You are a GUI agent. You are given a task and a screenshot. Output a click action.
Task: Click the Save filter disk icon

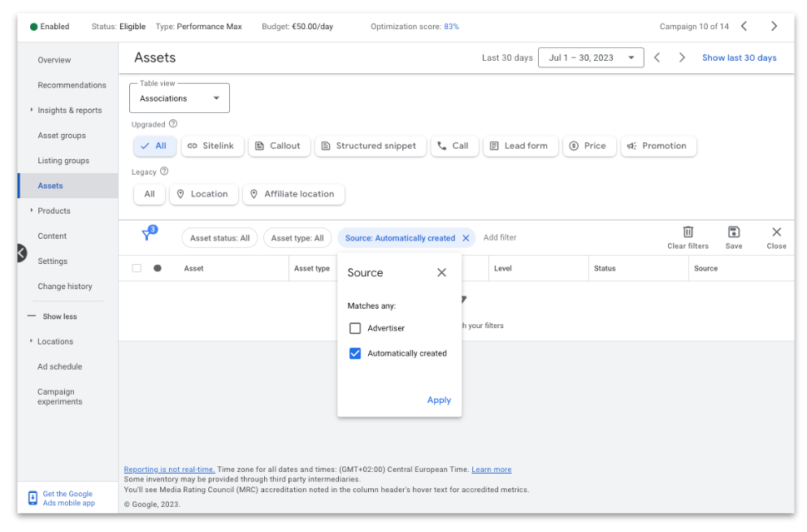pos(733,232)
